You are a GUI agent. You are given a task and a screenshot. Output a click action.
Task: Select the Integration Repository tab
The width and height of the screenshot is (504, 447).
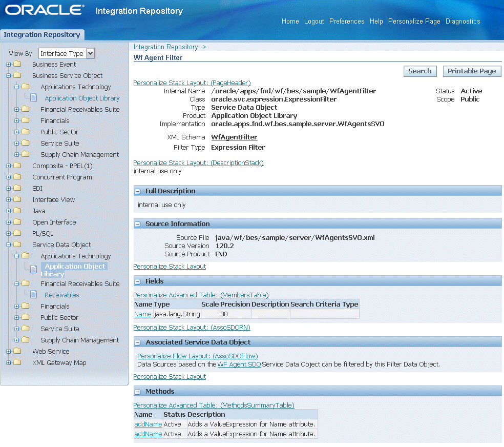click(42, 35)
